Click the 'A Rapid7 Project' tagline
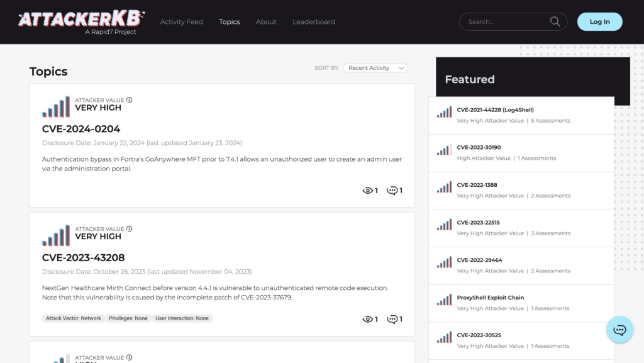The image size is (644, 363). click(x=111, y=32)
